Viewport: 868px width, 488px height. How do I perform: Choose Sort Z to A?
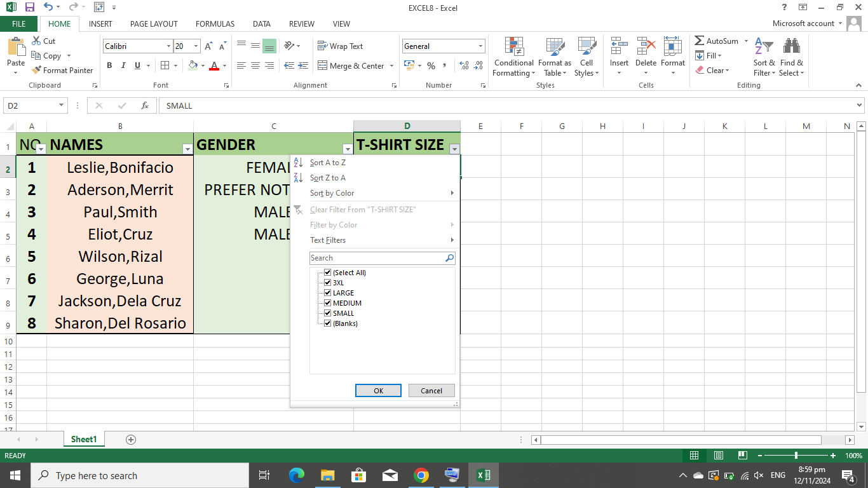coord(327,178)
